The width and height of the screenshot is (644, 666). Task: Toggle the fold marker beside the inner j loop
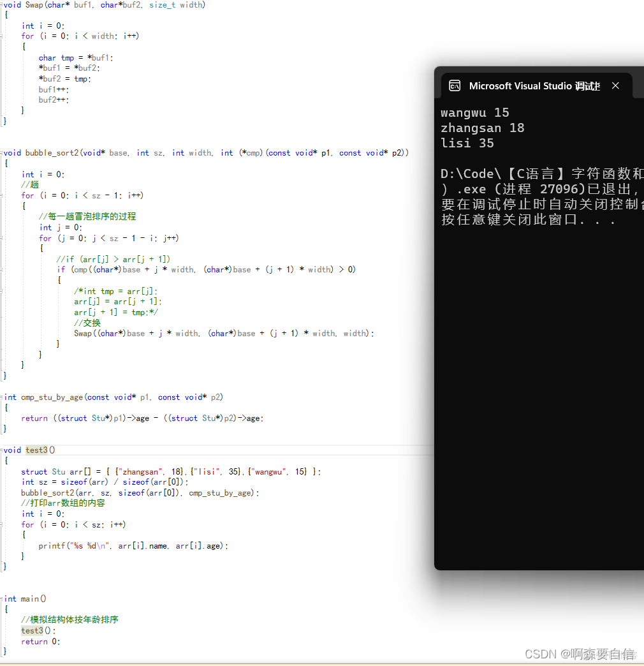coord(4,237)
